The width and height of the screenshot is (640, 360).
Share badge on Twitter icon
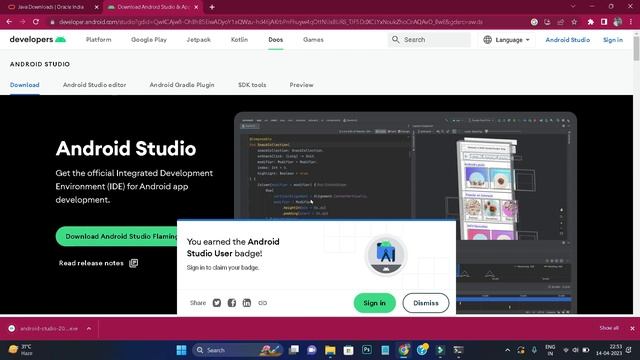click(217, 303)
